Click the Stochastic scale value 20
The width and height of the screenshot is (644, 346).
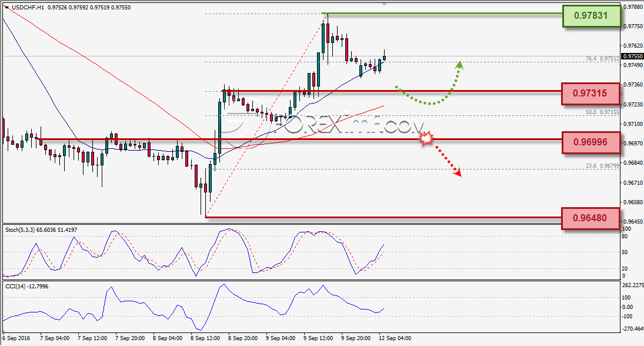click(625, 268)
